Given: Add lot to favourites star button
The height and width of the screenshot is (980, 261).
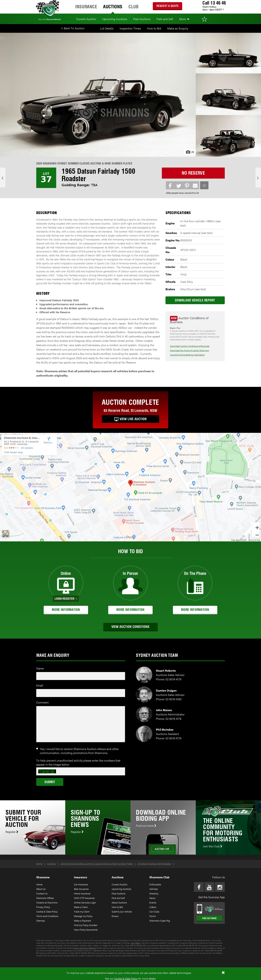Looking at the screenshot, I should click(x=204, y=185).
